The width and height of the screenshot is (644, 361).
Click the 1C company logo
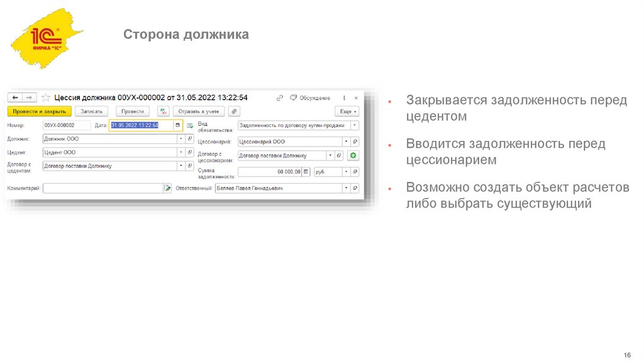47,38
